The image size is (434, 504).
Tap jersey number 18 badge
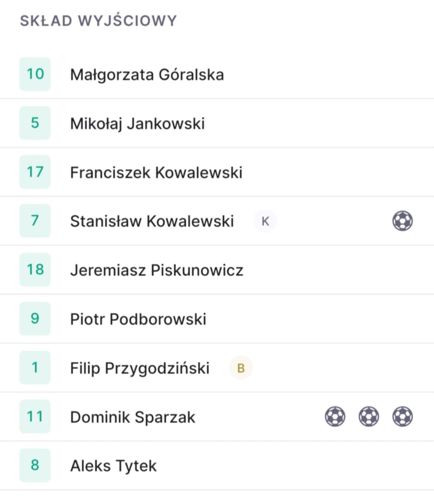[x=35, y=269]
